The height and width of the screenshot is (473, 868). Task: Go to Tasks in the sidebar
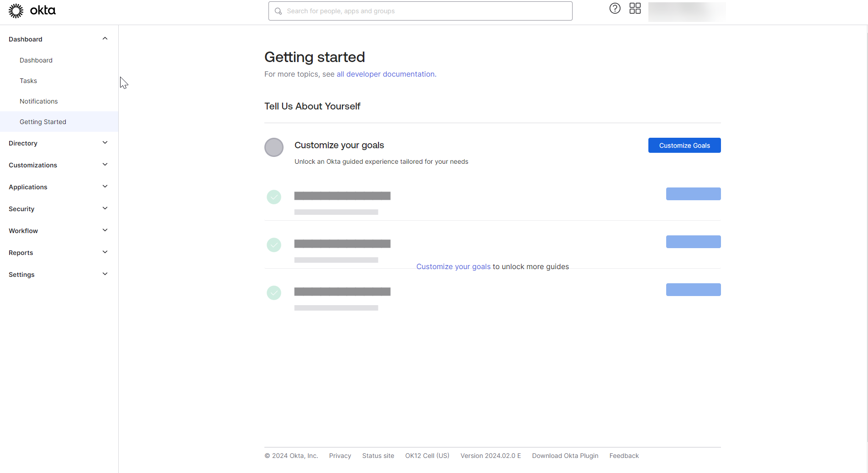[x=28, y=81]
